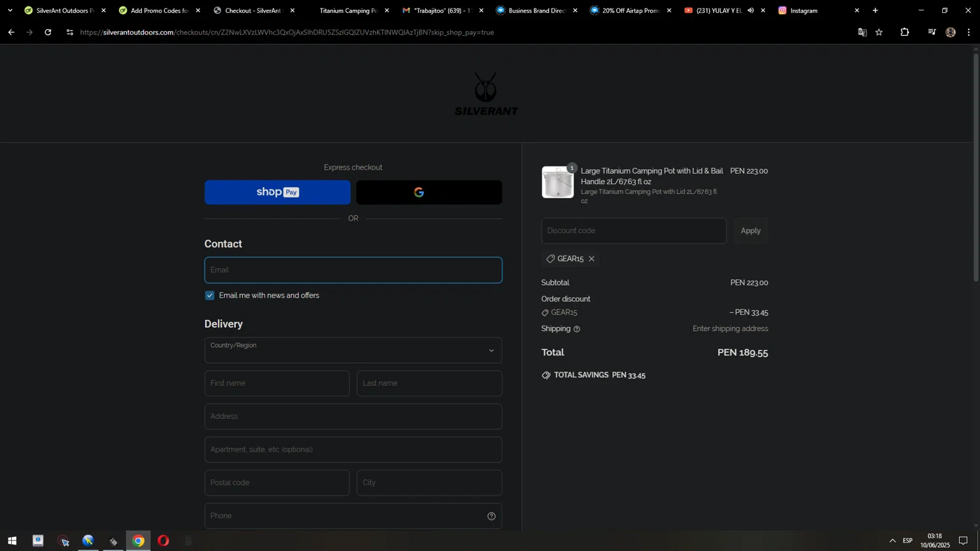Click the Postal code field
This screenshot has width=980, height=551.
tap(277, 482)
